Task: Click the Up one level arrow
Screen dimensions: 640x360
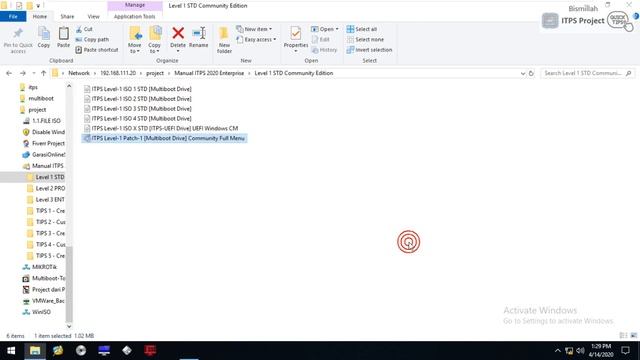Action: 43,73
